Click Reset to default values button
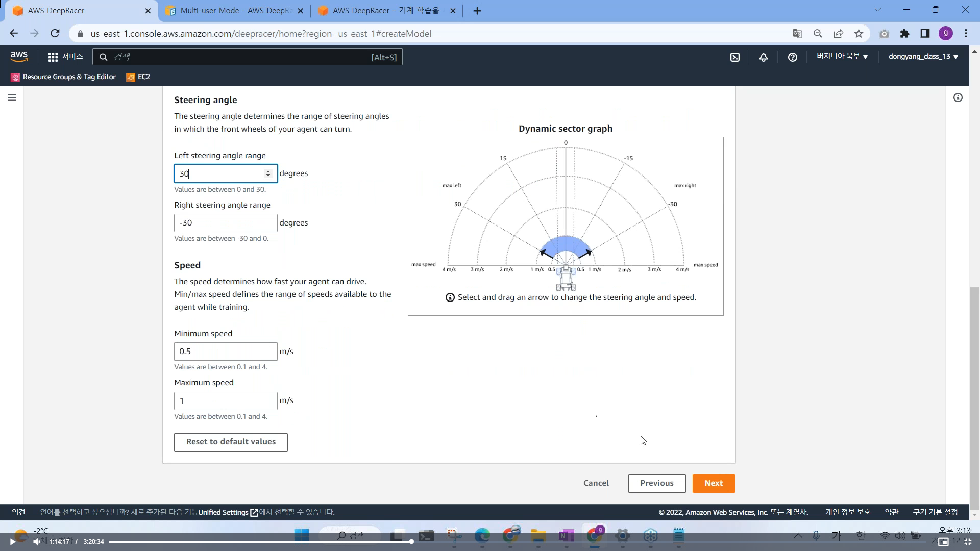 pos(231,442)
